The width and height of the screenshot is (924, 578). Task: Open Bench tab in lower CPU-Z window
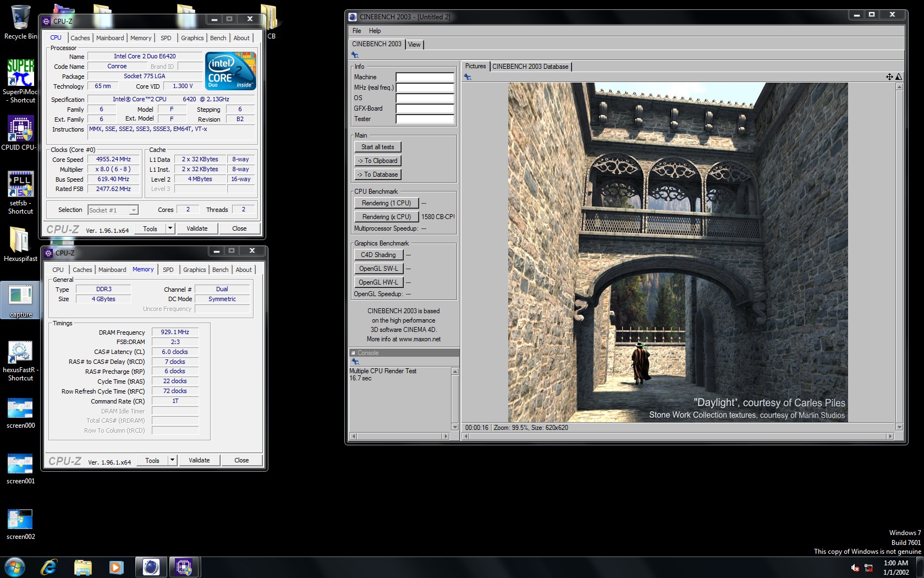220,270
